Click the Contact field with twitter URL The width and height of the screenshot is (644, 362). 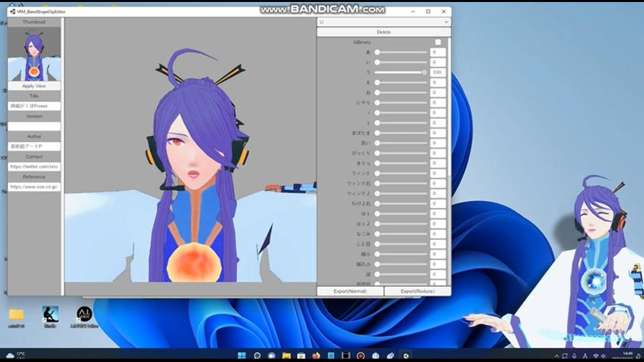(34, 167)
